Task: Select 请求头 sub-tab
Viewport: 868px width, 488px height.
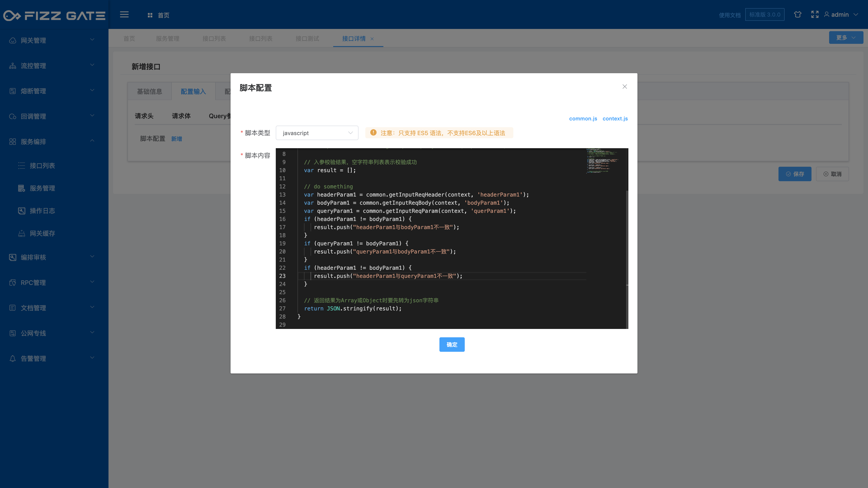Action: coord(144,116)
